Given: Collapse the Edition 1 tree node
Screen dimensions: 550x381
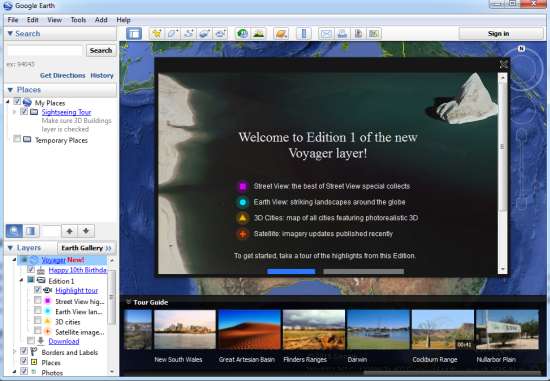Looking at the screenshot, I should click(x=21, y=280).
